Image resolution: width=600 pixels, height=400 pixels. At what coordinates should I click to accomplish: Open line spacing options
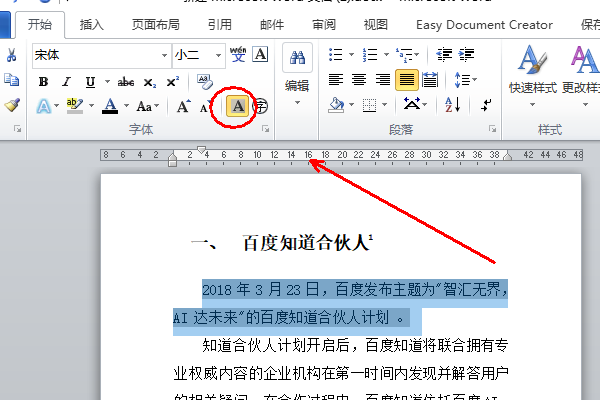(x=466, y=80)
